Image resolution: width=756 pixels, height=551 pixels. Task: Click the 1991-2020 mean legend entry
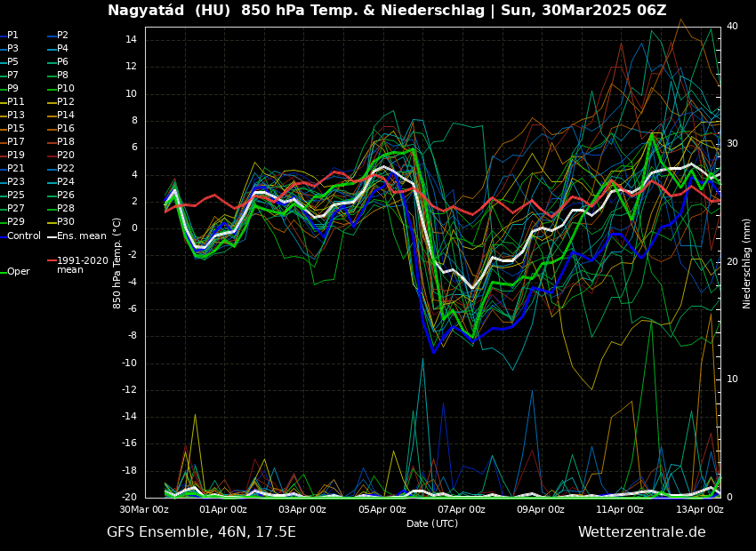point(82,265)
